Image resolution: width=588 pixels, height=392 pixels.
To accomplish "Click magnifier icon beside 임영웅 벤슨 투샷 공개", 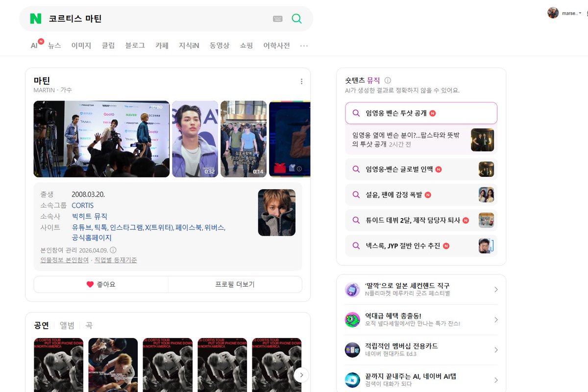I will 356,113.
